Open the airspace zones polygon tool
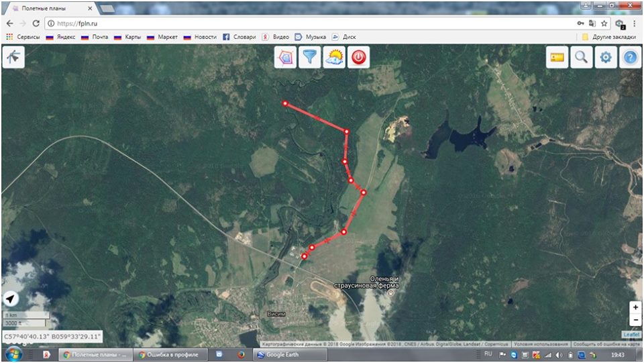Image resolution: width=644 pixels, height=363 pixels. (285, 58)
